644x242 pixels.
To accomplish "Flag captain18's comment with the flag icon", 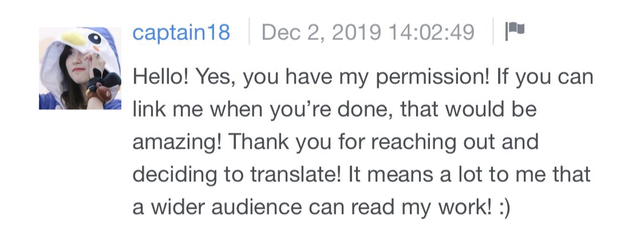I will pyautogui.click(x=515, y=31).
